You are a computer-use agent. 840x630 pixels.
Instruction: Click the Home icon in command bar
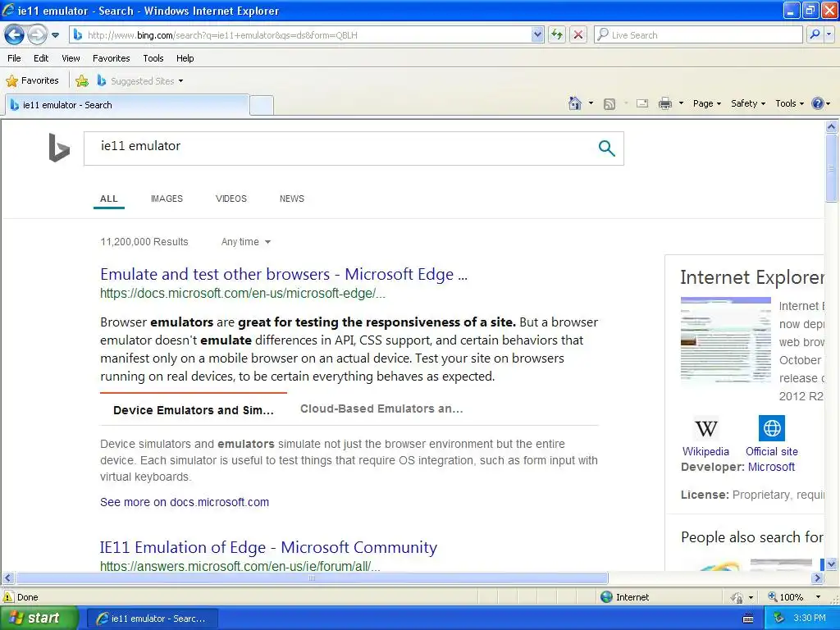[x=575, y=103]
